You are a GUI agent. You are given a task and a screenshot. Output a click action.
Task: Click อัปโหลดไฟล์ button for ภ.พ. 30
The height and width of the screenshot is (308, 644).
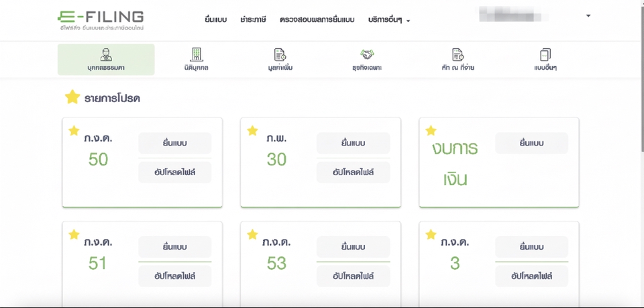(x=353, y=172)
